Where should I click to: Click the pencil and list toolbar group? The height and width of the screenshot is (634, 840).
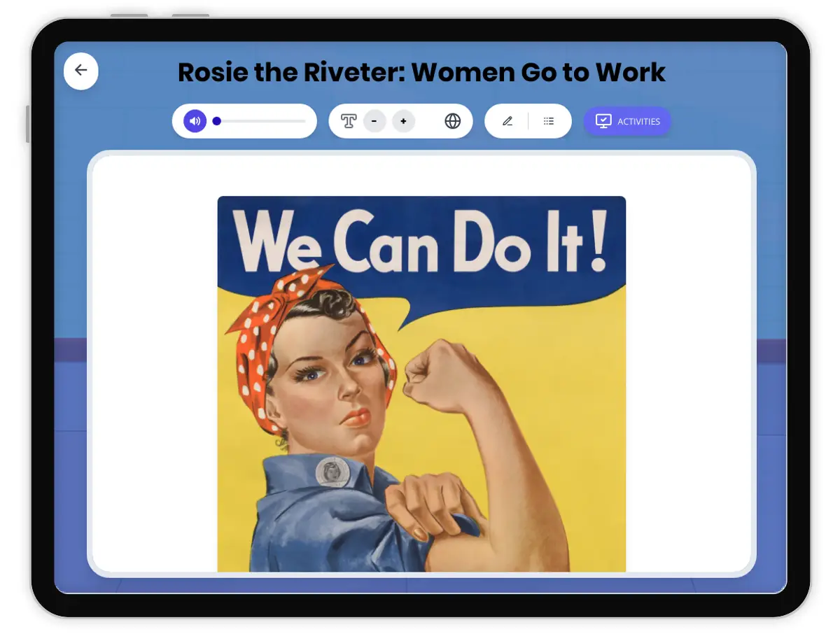[528, 121]
